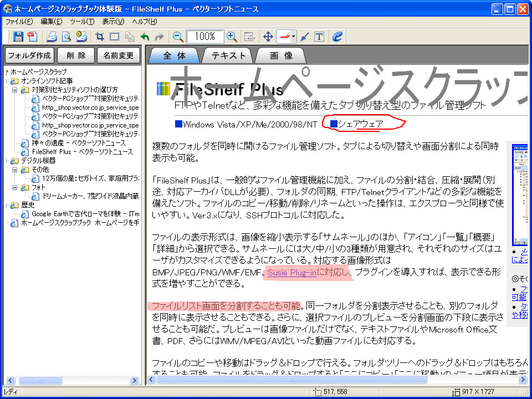
Task: Open the ヘルプ(H) menu
Action: click(x=145, y=22)
